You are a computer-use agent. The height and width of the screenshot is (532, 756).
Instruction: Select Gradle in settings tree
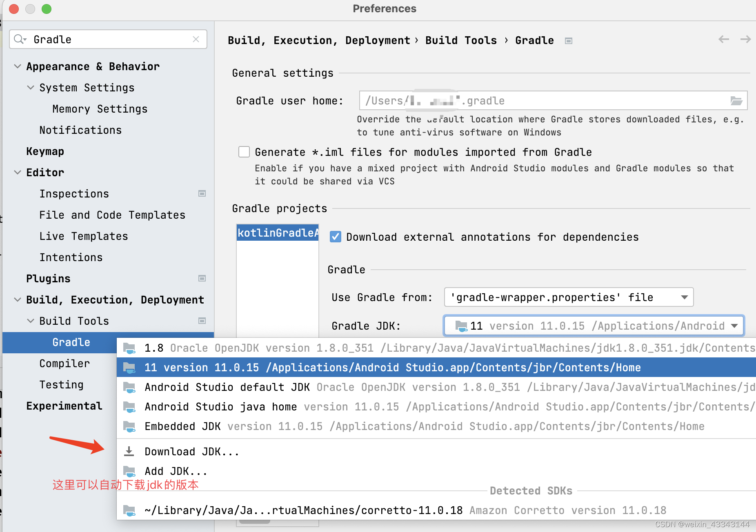coord(71,342)
